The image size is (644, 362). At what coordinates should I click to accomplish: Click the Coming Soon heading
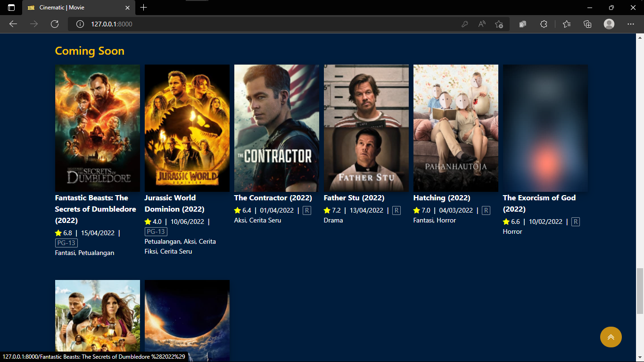pyautogui.click(x=90, y=51)
